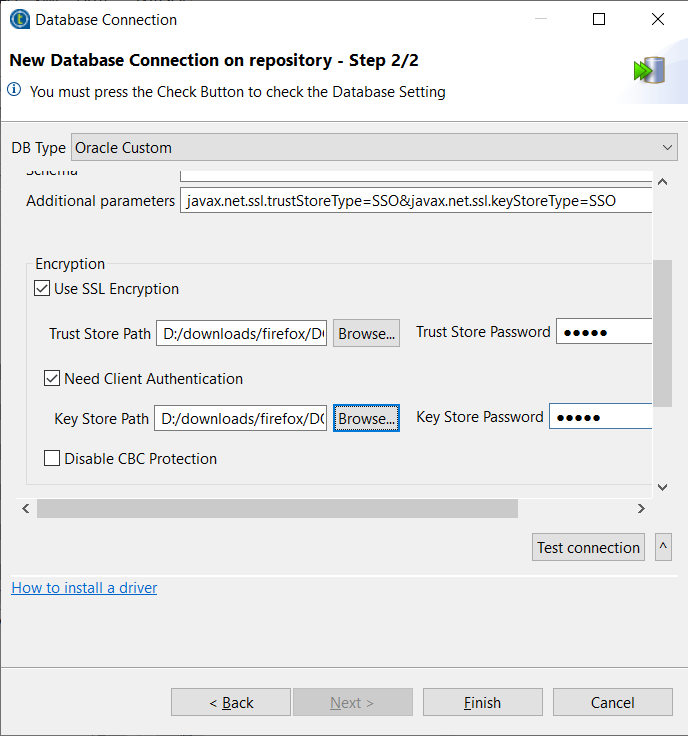Browse for the Key Store Path
This screenshot has height=736, width=688.
click(366, 418)
